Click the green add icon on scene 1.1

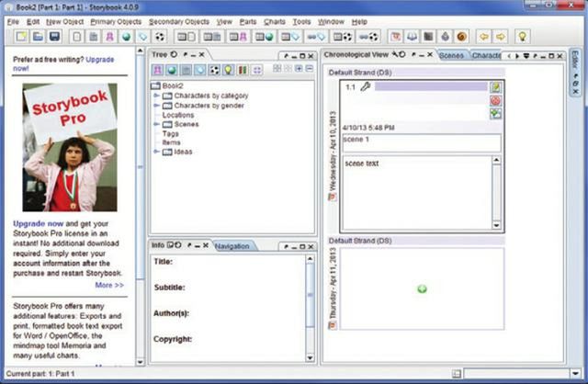tap(496, 114)
